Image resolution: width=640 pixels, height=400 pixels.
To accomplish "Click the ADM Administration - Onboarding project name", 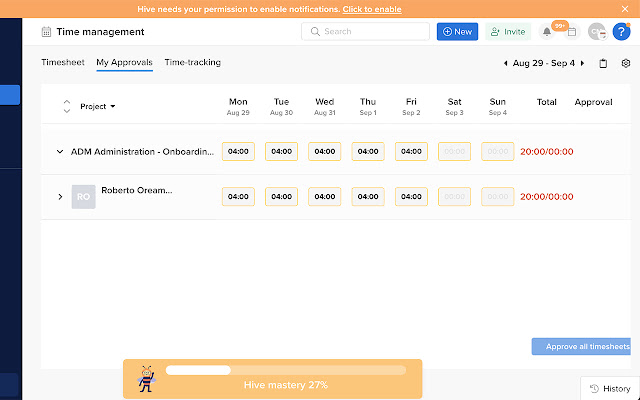I will click(x=142, y=152).
